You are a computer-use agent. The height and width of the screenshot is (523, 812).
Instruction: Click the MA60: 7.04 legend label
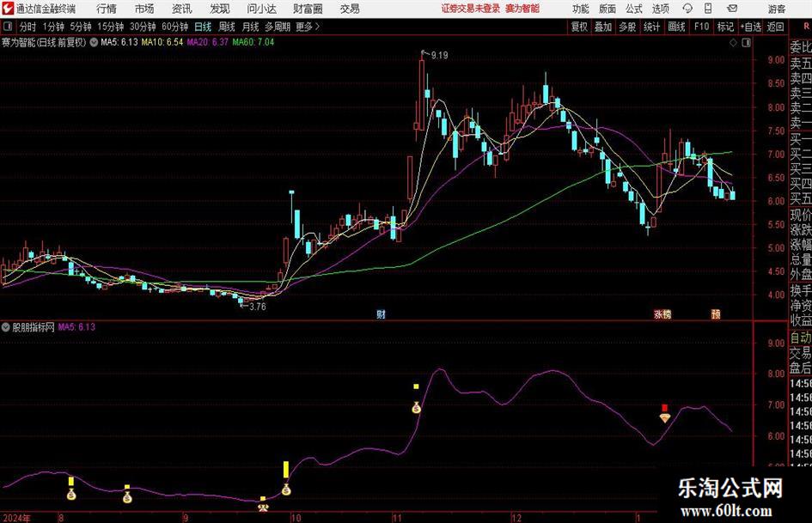click(253, 42)
